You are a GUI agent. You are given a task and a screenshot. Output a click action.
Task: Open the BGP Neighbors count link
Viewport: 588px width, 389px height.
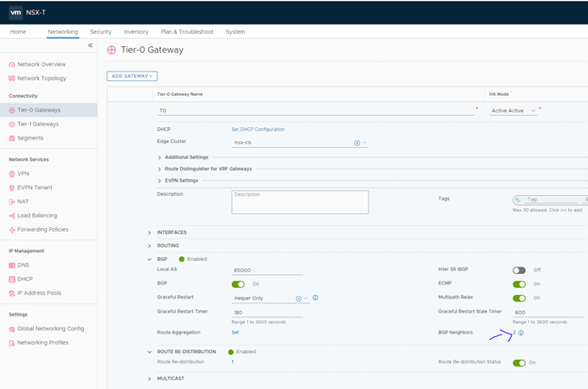(514, 332)
